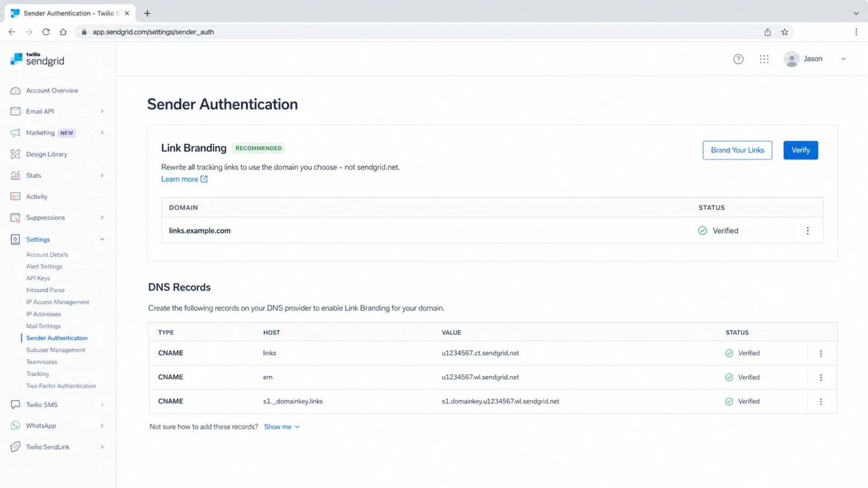The image size is (868, 488).
Task: Open the Jason account dropdown arrow
Action: (x=843, y=59)
